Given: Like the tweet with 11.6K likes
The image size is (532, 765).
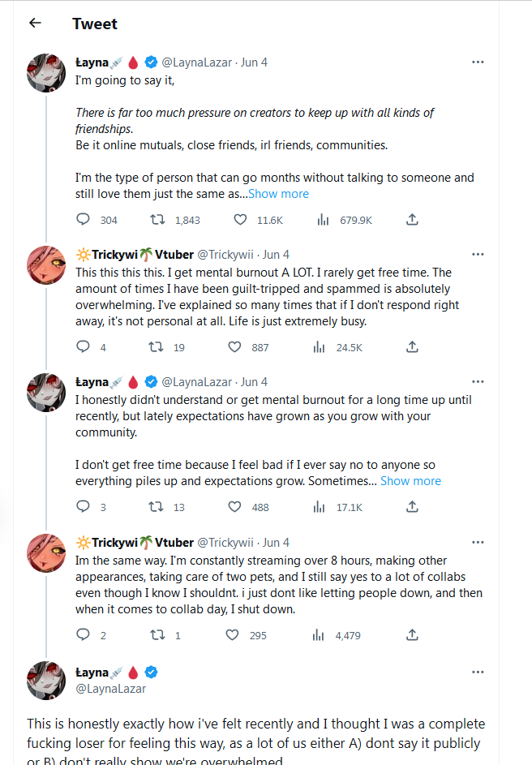Looking at the screenshot, I should [240, 220].
